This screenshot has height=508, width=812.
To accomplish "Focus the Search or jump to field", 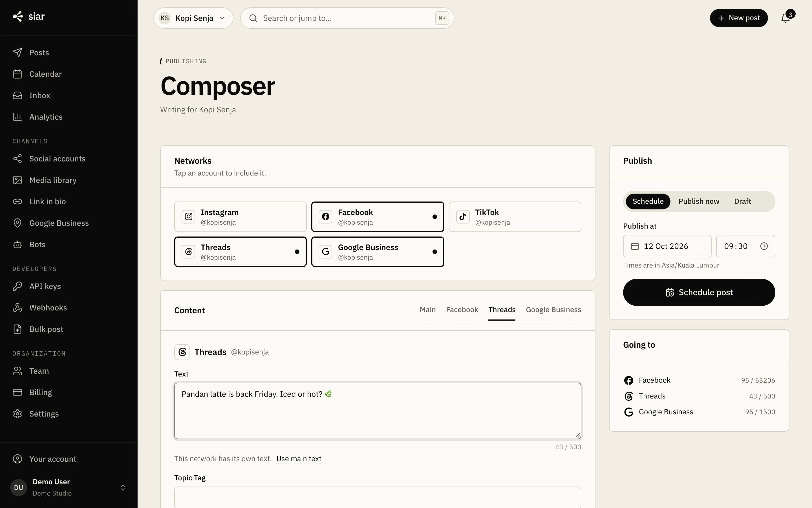I will (347, 18).
